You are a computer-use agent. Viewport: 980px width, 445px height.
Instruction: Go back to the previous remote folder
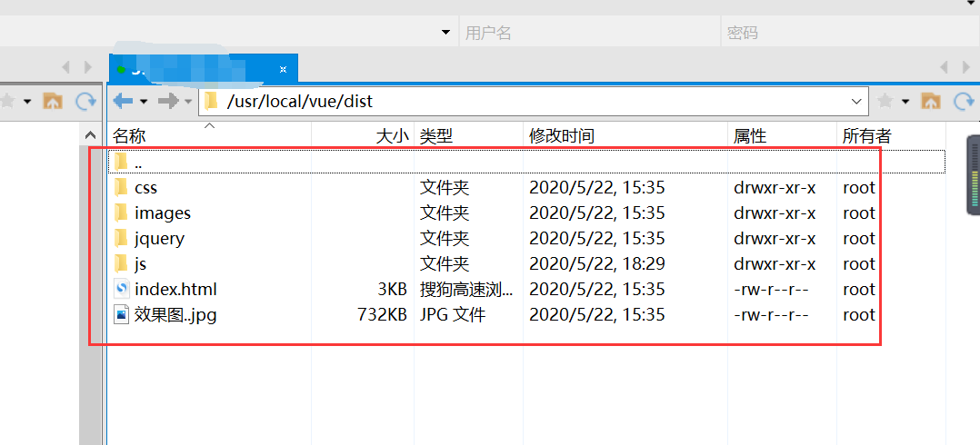click(x=123, y=101)
